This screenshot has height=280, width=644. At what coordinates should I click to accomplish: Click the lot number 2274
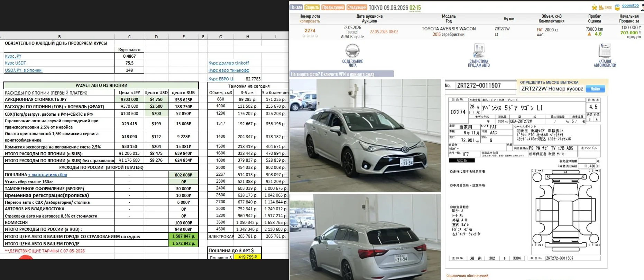tap(310, 30)
